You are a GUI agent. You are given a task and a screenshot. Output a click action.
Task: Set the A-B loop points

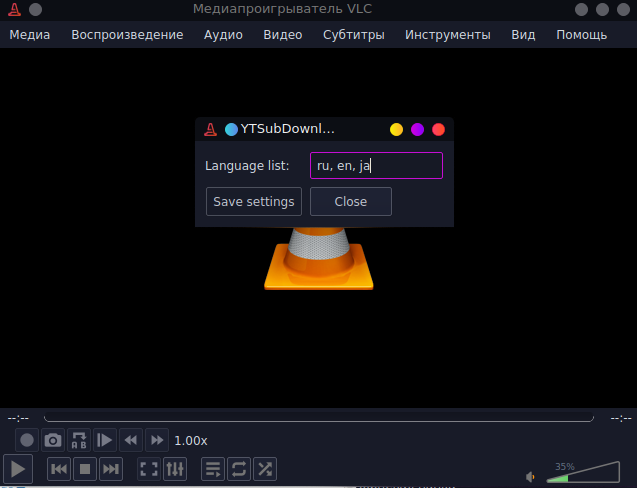[79, 440]
